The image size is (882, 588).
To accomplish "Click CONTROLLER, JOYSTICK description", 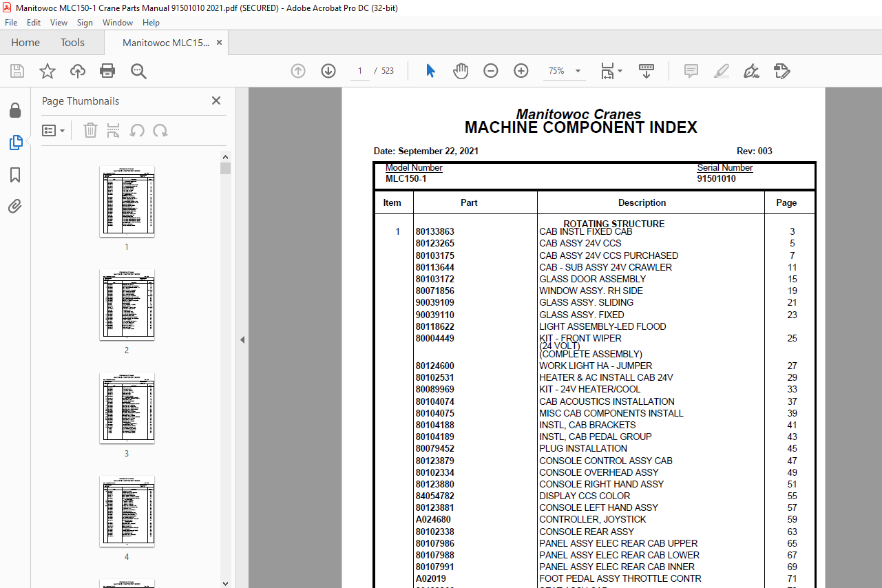I will pyautogui.click(x=593, y=520).
